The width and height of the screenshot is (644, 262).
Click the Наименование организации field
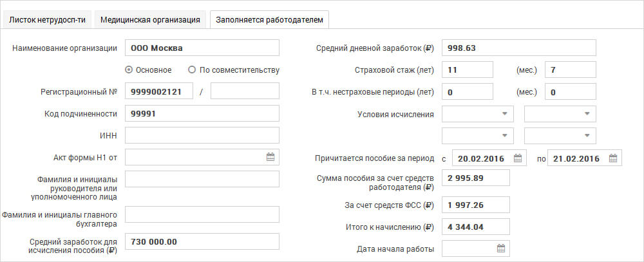coord(202,48)
